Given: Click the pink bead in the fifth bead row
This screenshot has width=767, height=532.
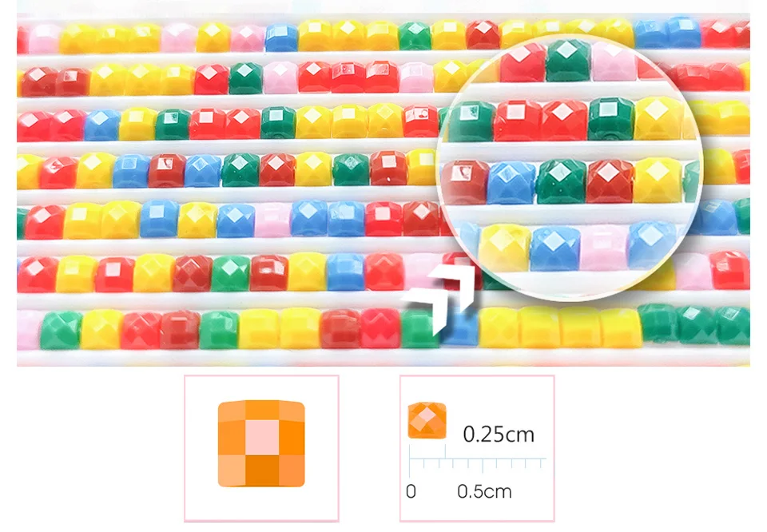Looking at the screenshot, I should click(x=272, y=220).
